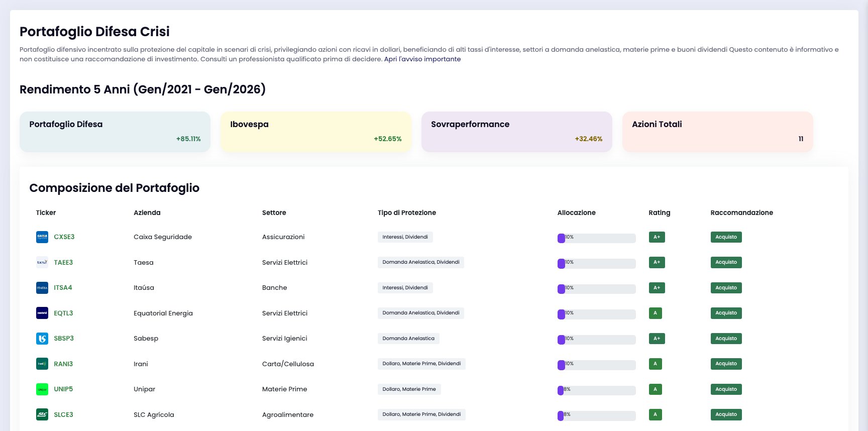Open the RANI3 ticker link
Viewport: 868px width, 431px height.
pyautogui.click(x=63, y=364)
